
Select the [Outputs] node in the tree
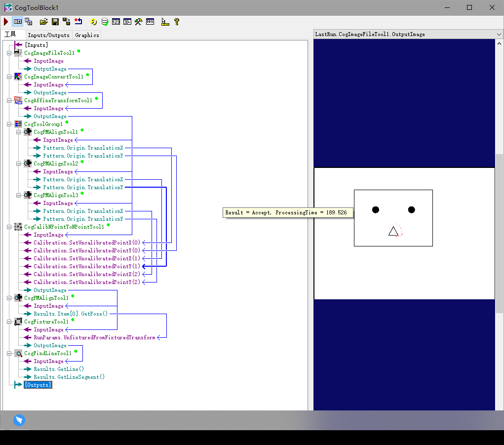[38, 384]
